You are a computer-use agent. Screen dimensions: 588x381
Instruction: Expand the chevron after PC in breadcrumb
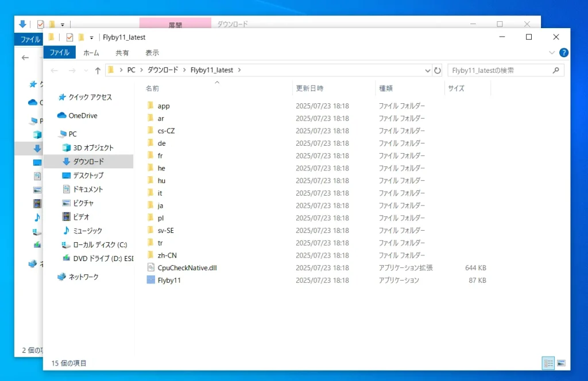point(141,70)
